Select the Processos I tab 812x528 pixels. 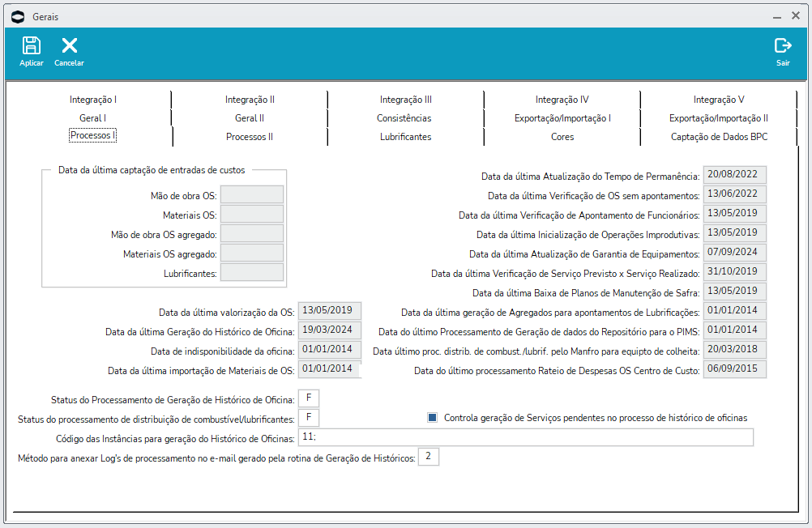point(92,135)
